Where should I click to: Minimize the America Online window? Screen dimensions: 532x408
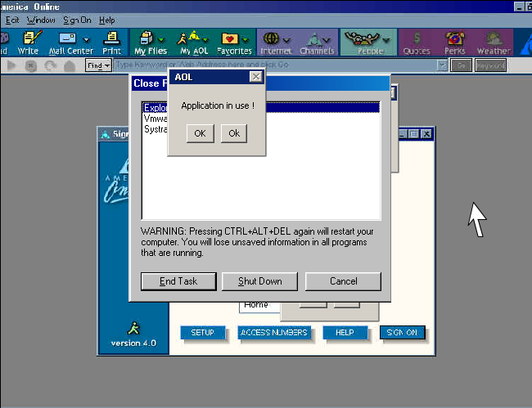519,7
